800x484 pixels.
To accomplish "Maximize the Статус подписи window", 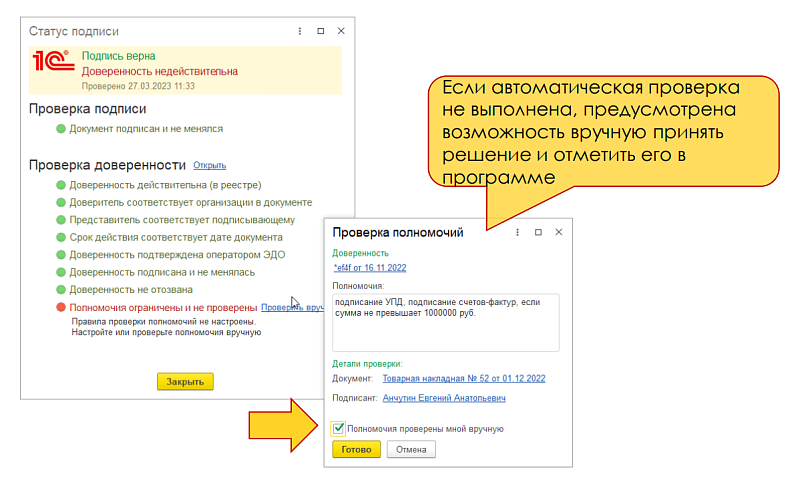I will pos(320,31).
